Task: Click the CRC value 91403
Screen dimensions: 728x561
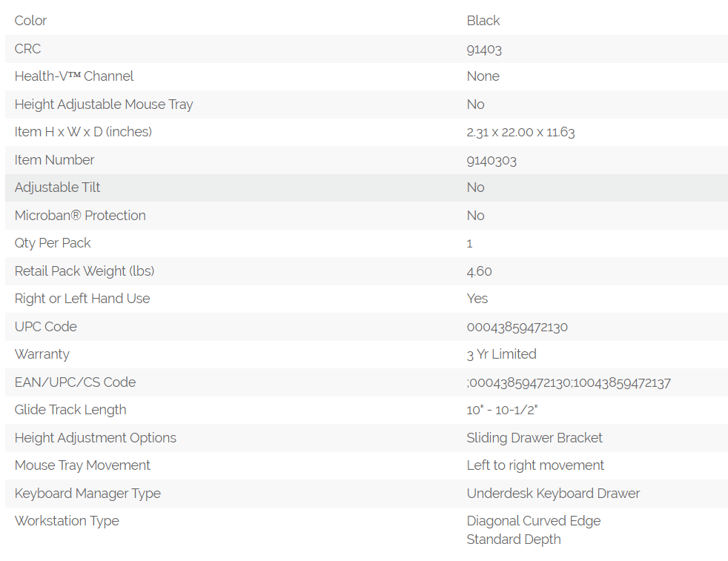Action: (484, 49)
